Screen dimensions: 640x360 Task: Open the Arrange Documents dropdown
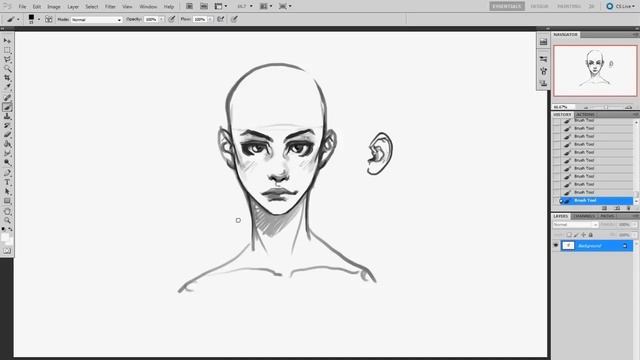267,6
